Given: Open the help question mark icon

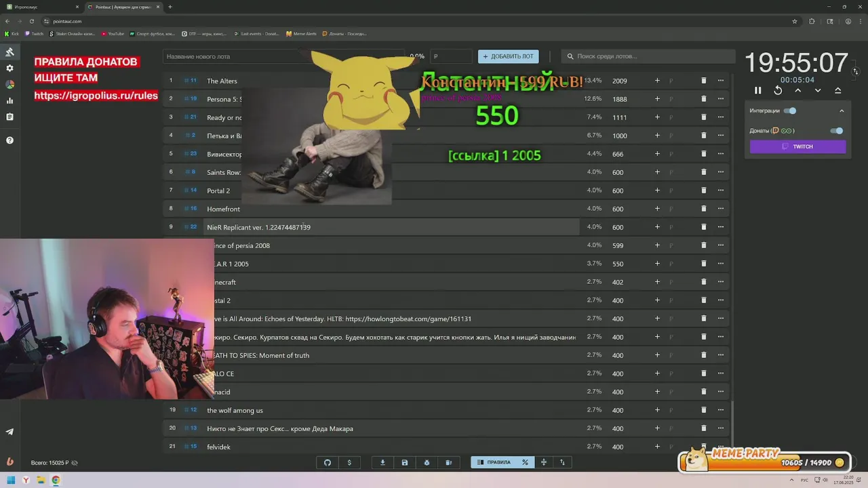Looking at the screenshot, I should pos(9,140).
